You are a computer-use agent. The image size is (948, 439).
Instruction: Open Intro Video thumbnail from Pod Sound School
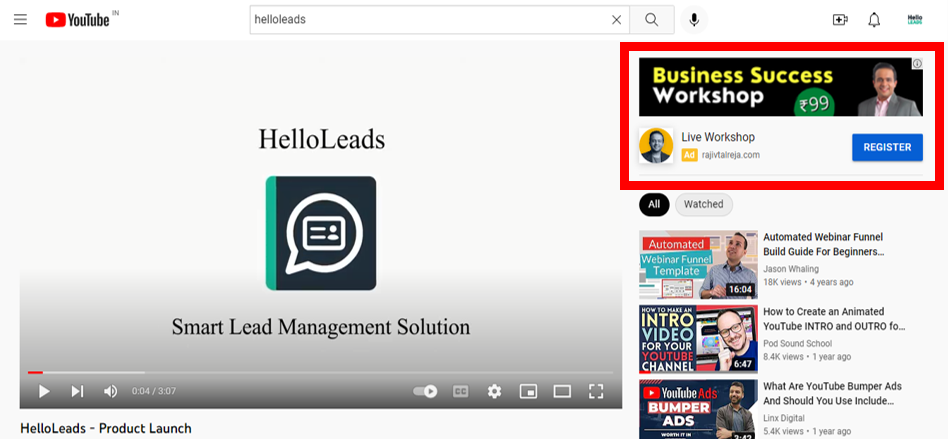click(x=698, y=339)
